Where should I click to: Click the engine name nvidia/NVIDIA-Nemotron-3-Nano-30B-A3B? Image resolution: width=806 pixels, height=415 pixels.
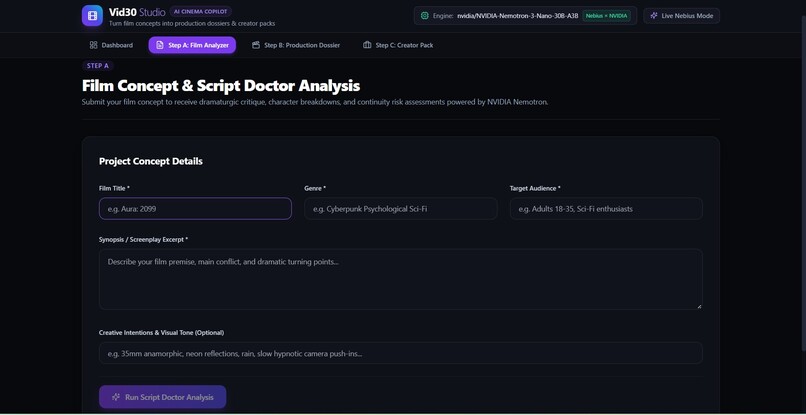518,16
